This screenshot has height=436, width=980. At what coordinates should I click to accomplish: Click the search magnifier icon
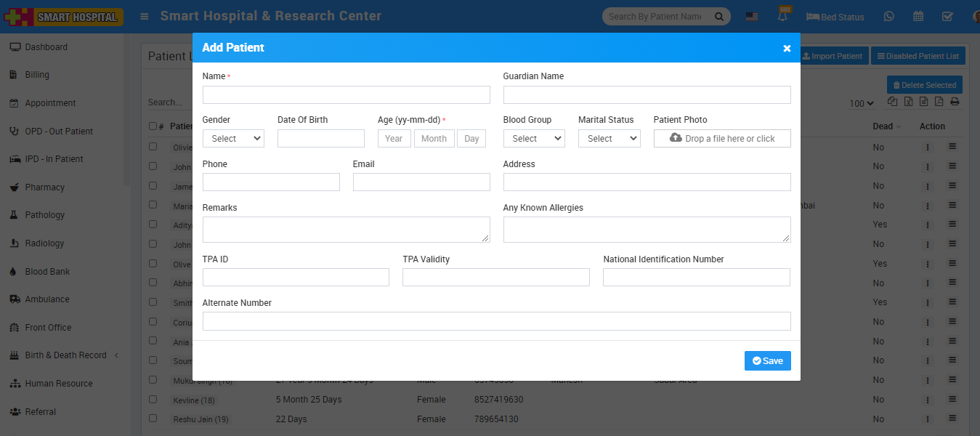[x=719, y=17]
